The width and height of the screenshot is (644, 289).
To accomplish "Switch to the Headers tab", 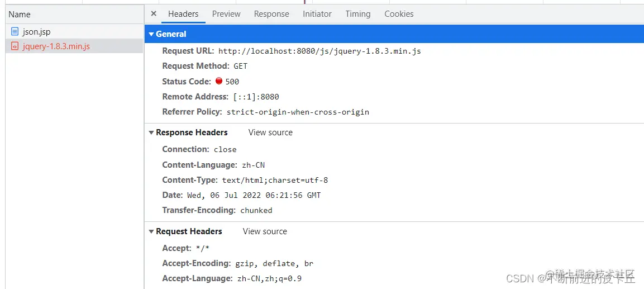I will coord(183,14).
